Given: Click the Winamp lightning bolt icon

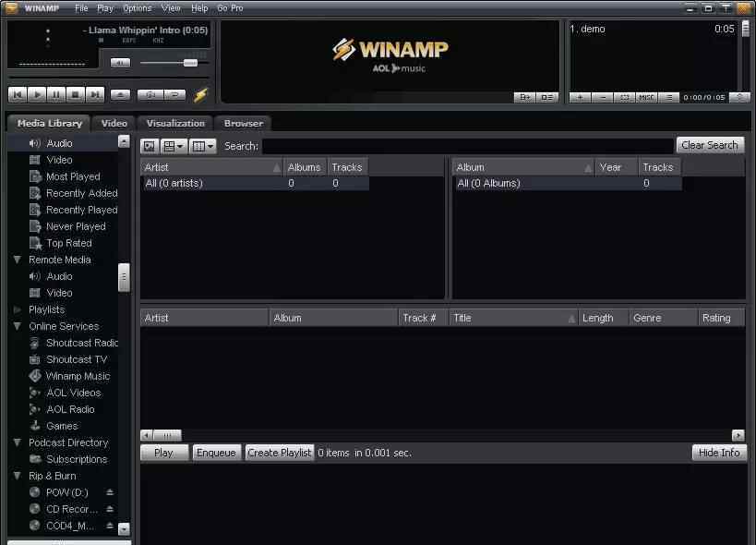Looking at the screenshot, I should coord(200,94).
